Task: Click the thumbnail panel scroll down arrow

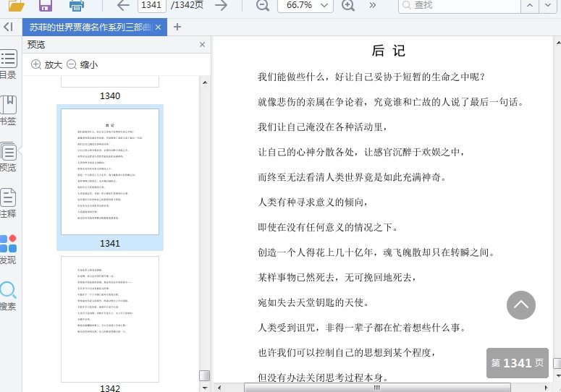Action: 205,388
